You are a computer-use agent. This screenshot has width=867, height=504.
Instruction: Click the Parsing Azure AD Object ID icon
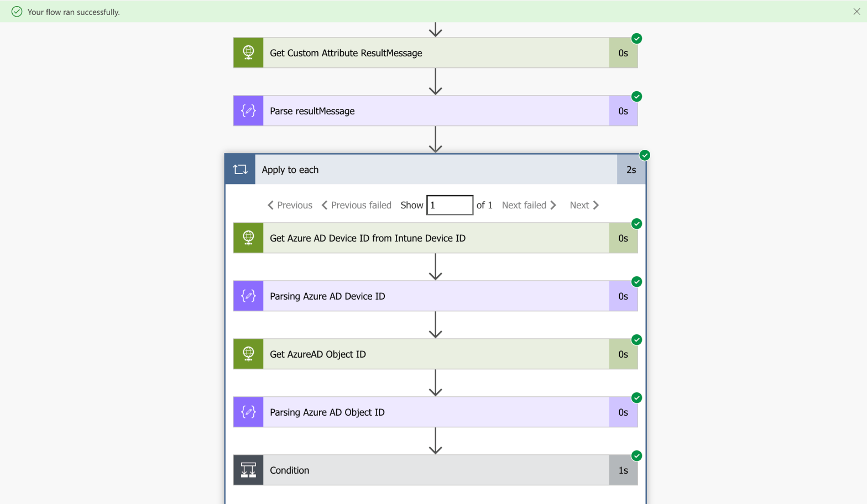pyautogui.click(x=248, y=412)
